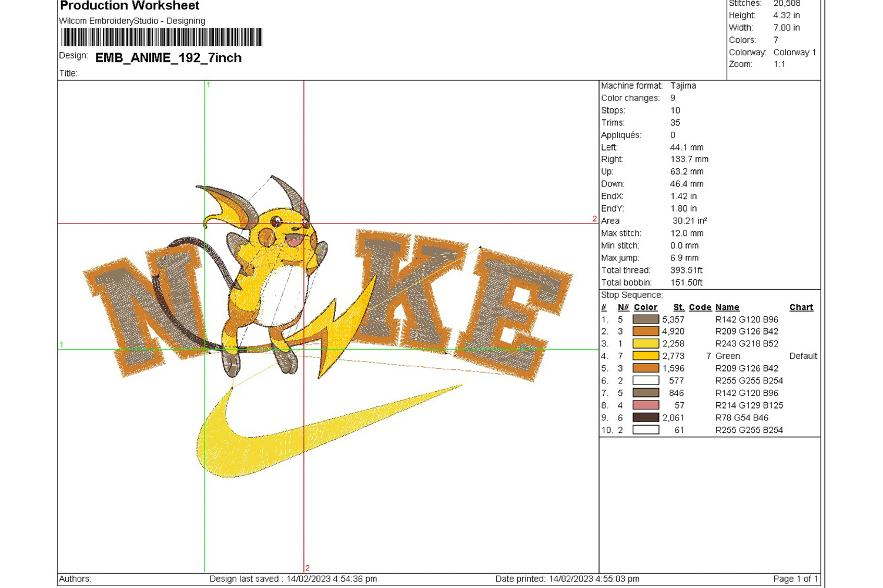
Task: Click the "Default" chart entry
Action: (x=804, y=356)
